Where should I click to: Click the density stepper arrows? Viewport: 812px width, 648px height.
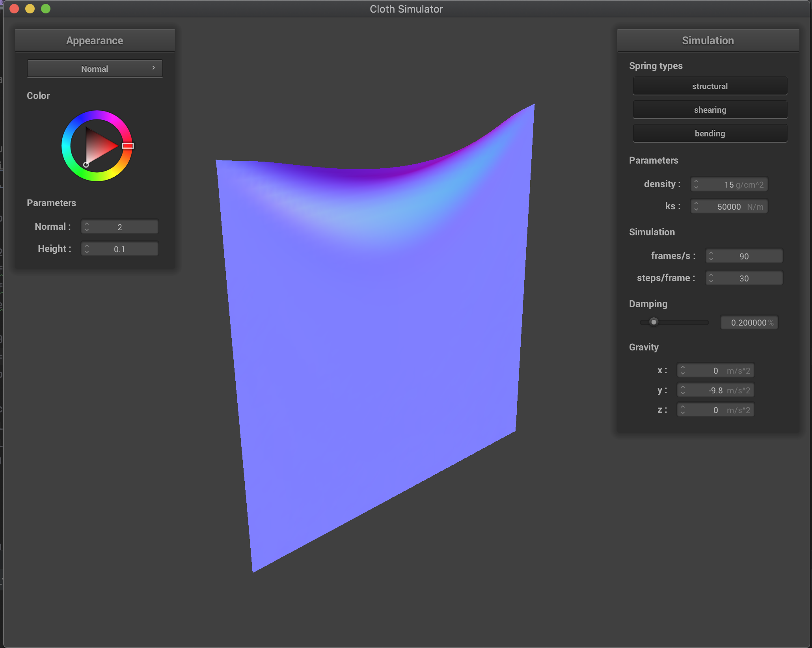(x=696, y=184)
